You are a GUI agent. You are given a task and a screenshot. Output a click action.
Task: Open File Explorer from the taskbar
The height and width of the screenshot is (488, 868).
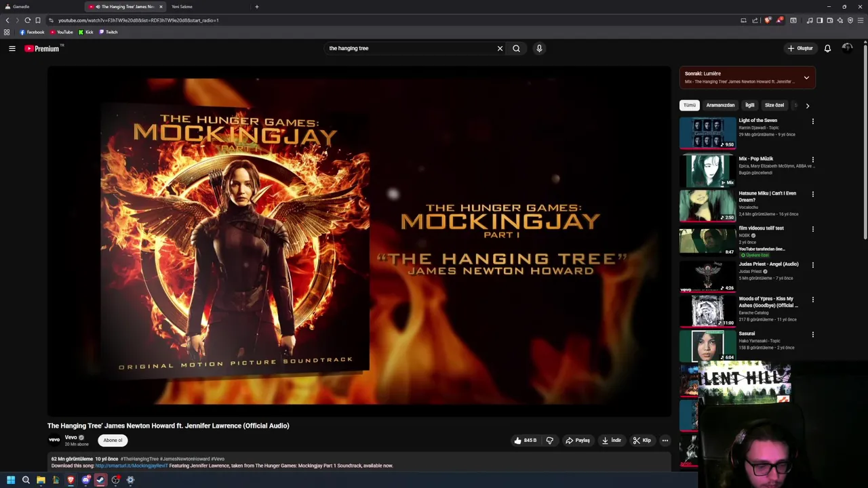tap(41, 480)
